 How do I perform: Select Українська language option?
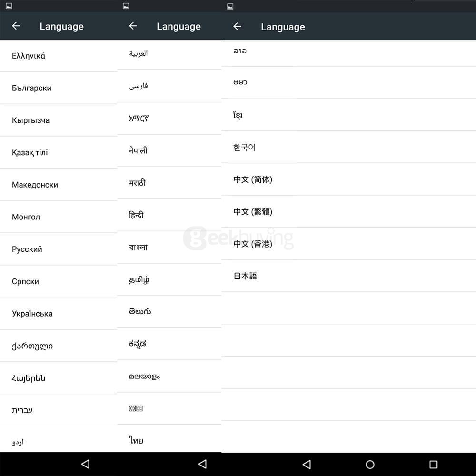tap(32, 314)
